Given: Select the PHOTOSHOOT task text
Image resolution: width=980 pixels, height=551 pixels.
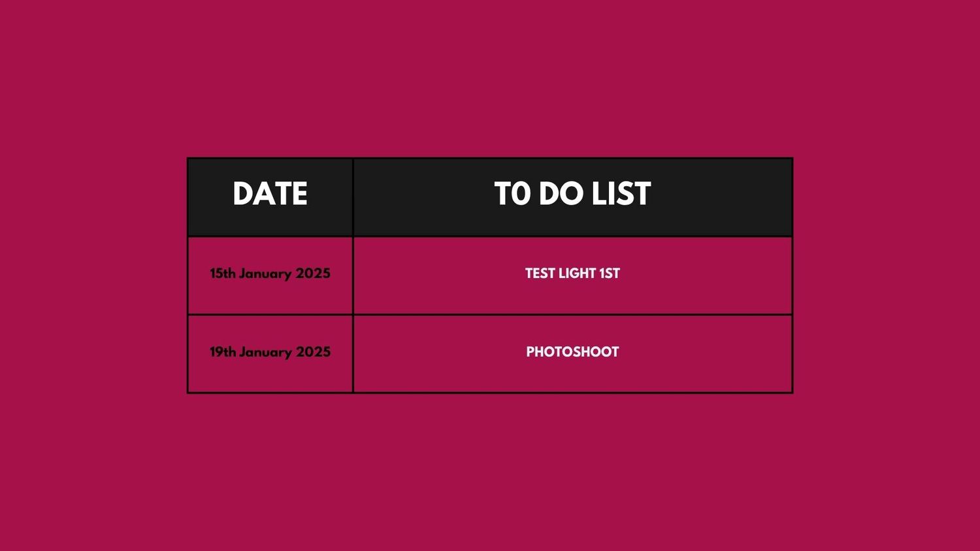Looking at the screenshot, I should (x=572, y=352).
